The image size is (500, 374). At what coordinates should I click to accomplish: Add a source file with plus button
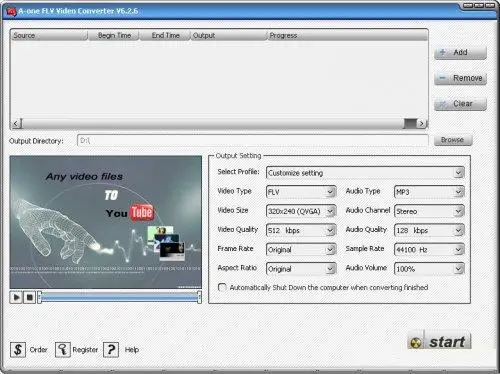(x=460, y=53)
